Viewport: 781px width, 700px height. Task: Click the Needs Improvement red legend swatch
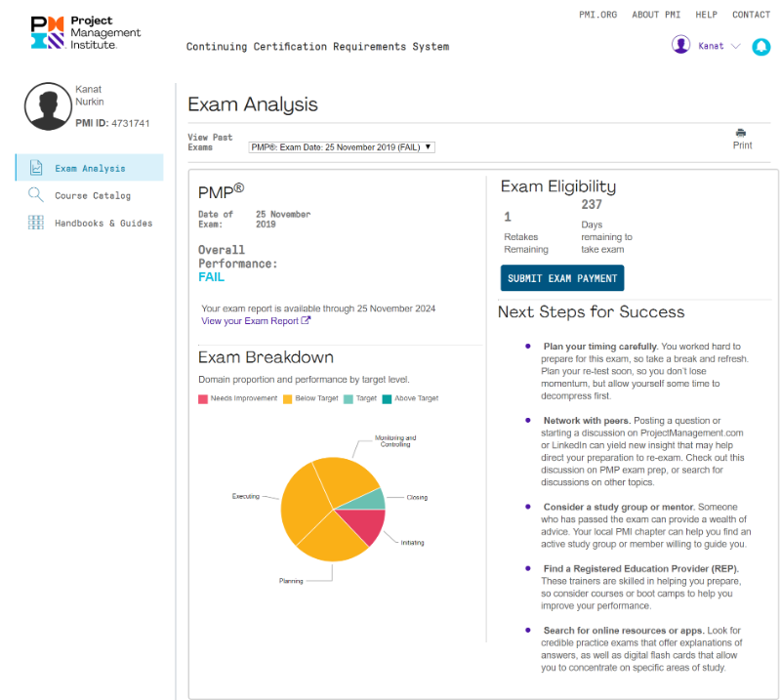(x=203, y=399)
